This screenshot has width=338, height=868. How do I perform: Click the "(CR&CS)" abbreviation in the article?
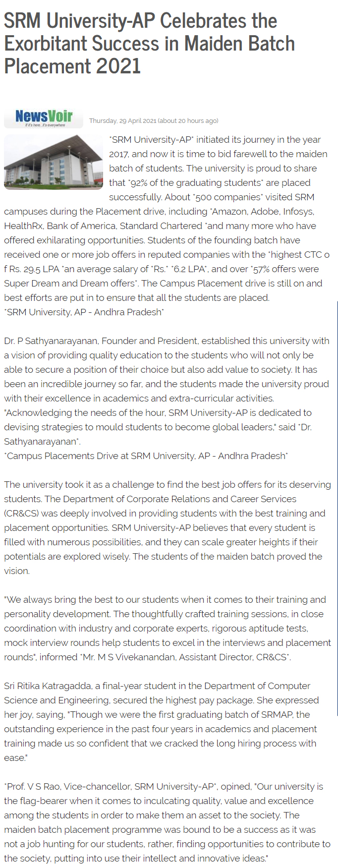pos(25,514)
